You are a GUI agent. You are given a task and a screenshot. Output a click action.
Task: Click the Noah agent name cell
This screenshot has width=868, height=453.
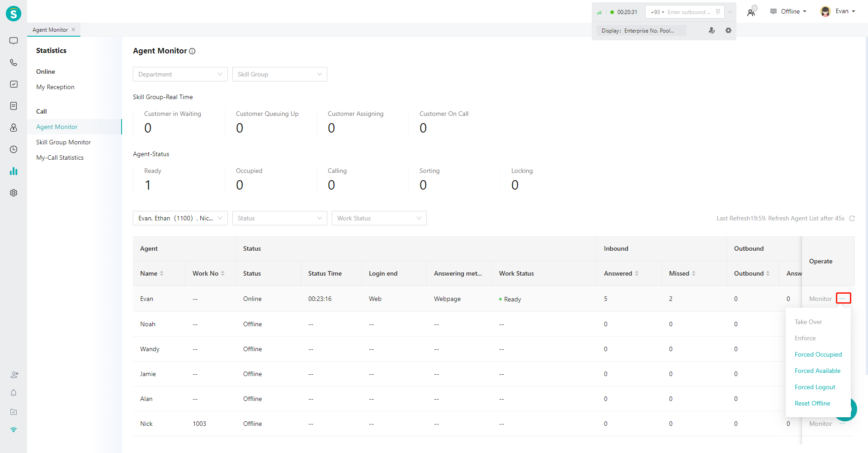click(x=148, y=324)
